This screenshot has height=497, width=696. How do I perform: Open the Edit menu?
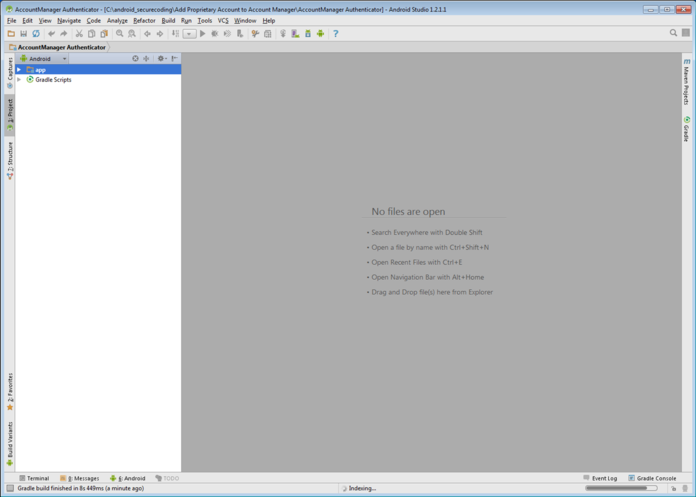[28, 21]
